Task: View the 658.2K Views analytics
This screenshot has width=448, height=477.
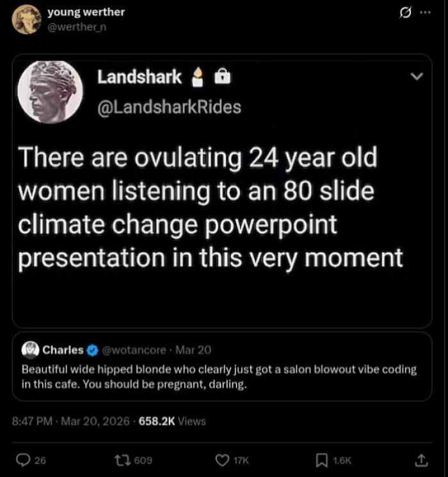Action: click(172, 421)
